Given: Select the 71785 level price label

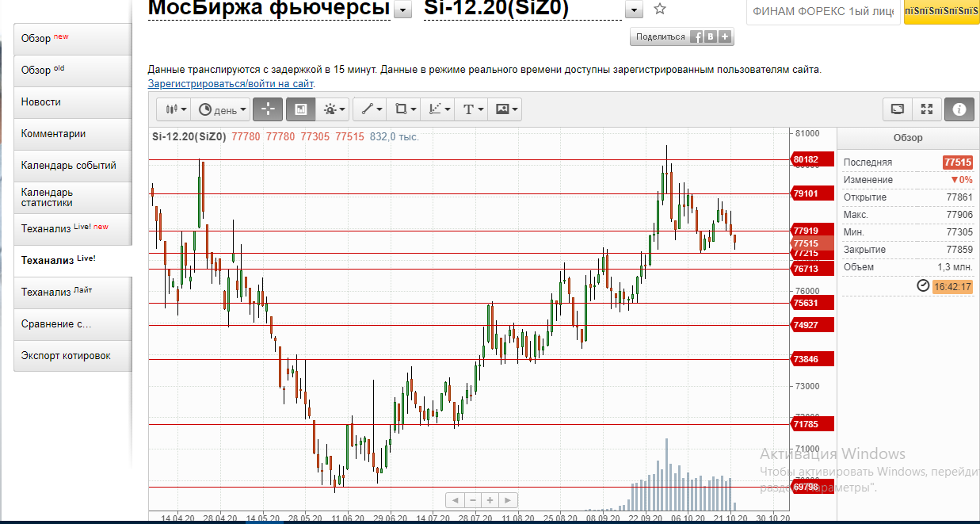Looking at the screenshot, I should pos(813,424).
